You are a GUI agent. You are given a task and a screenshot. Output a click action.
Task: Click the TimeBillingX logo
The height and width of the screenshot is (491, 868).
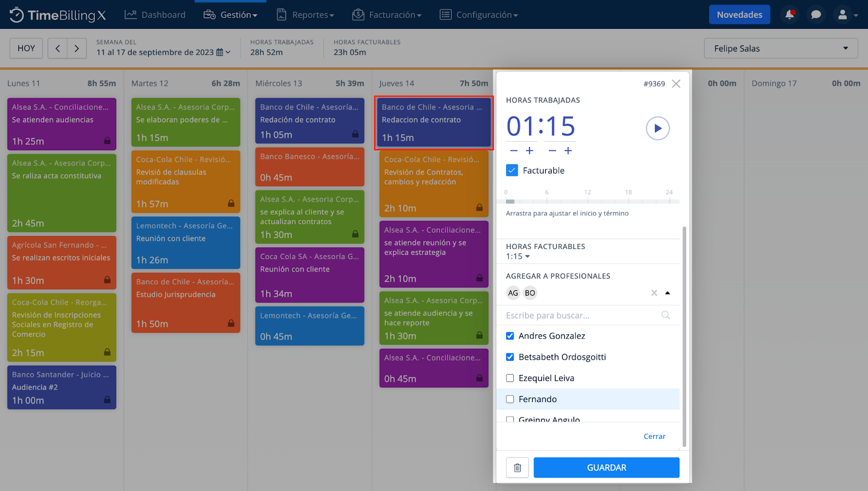pyautogui.click(x=58, y=15)
